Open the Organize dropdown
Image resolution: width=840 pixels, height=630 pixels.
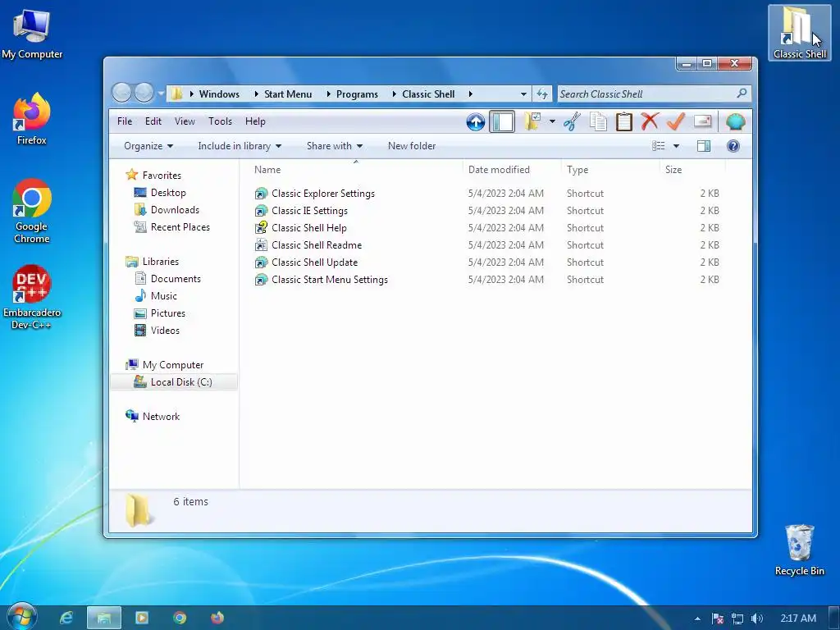(x=148, y=146)
